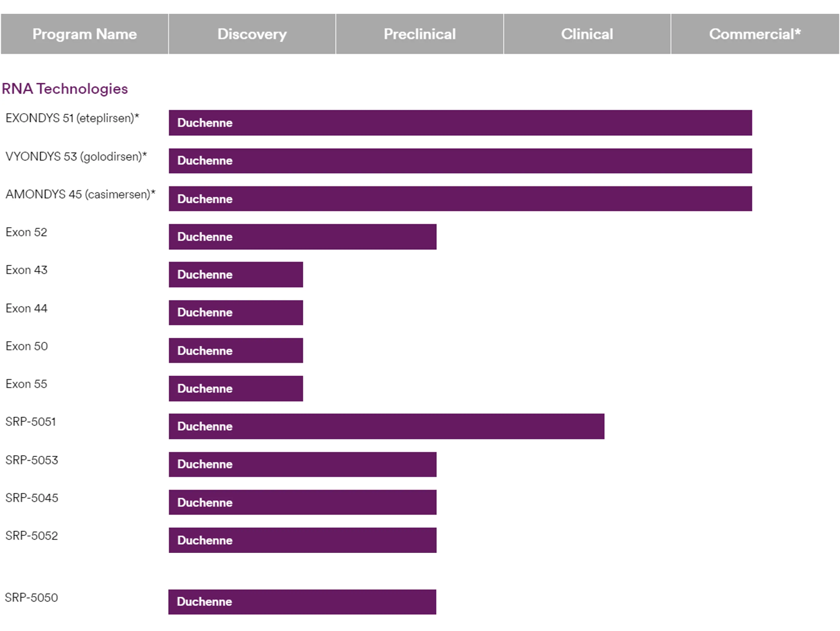Viewport: 840px width, 631px height.
Task: Select the Exon 44 program label
Action: point(26,309)
